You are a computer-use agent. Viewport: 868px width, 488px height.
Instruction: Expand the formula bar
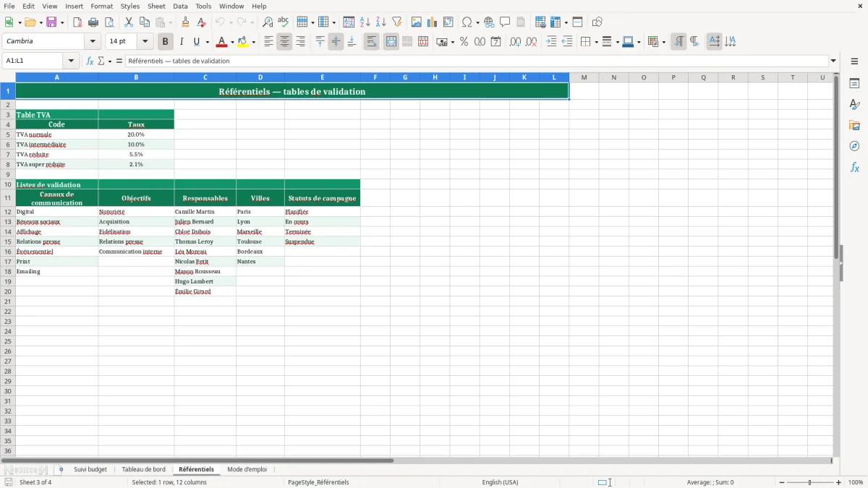[x=833, y=61]
